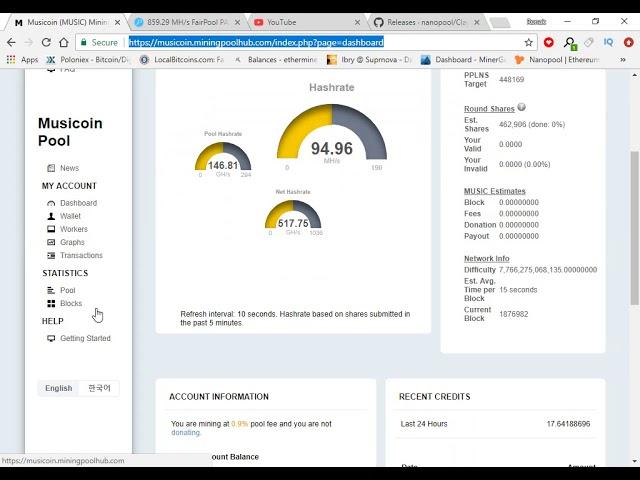Open Dashboard - MinerGate bookmark
This screenshot has width=640, height=480.
[x=463, y=60]
